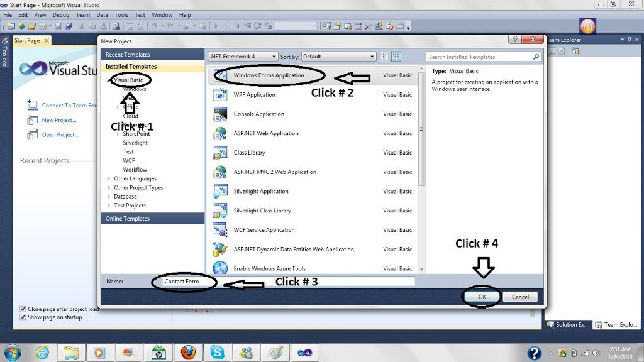
Task: Click the Save All toolbar icon
Action: [69, 26]
